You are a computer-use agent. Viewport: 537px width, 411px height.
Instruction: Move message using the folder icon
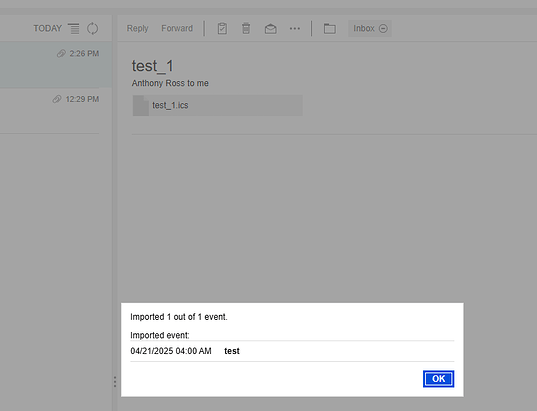[330, 28]
